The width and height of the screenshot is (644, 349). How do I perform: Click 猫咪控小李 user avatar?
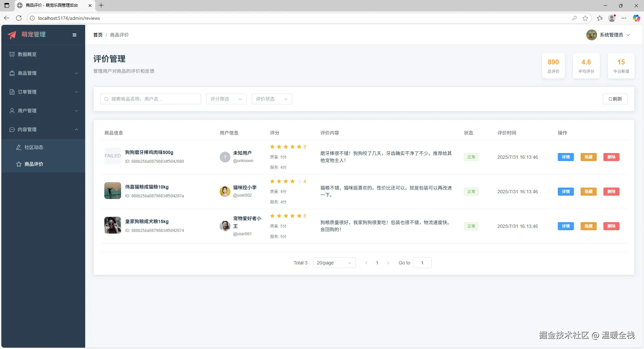[225, 192]
